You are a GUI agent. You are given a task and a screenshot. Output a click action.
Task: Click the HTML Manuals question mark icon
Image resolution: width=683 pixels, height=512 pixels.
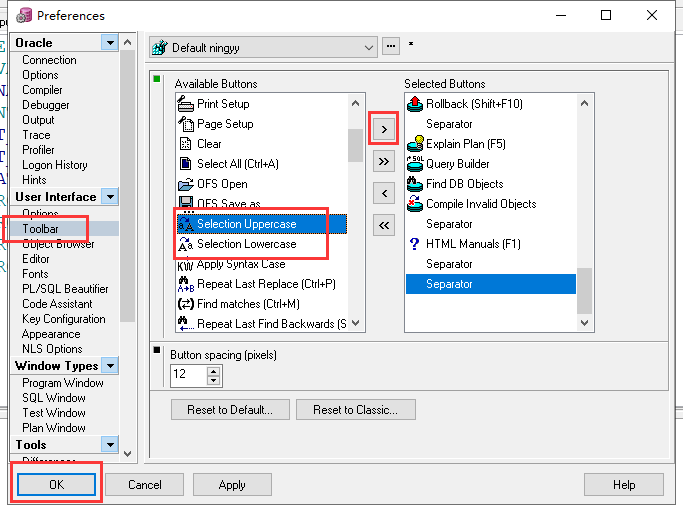(415, 244)
